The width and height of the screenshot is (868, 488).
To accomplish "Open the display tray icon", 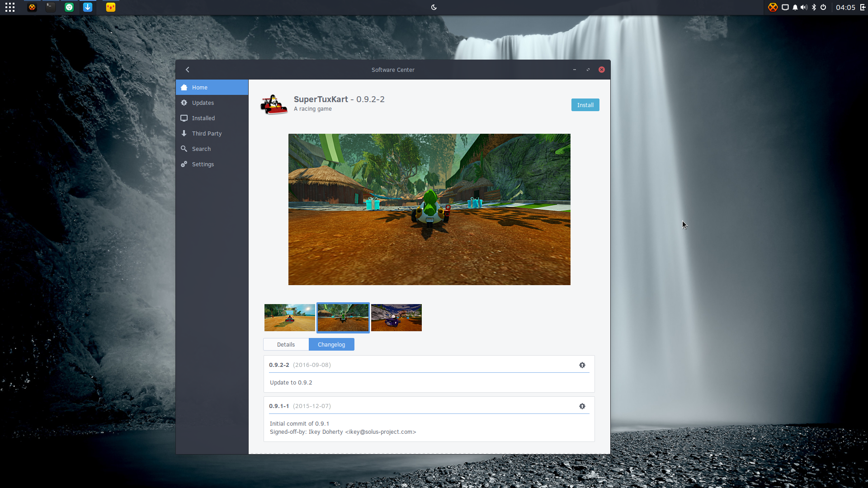I will coord(785,7).
